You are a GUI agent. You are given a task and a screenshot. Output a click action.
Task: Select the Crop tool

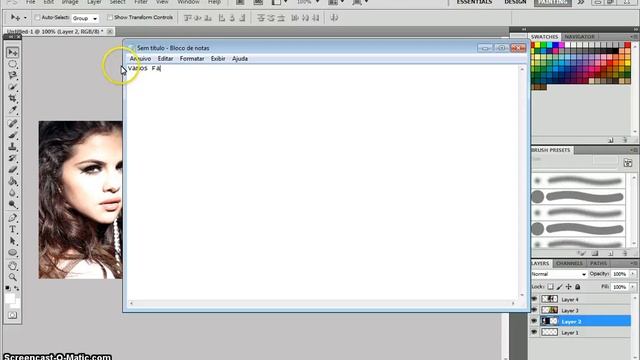coord(13,98)
